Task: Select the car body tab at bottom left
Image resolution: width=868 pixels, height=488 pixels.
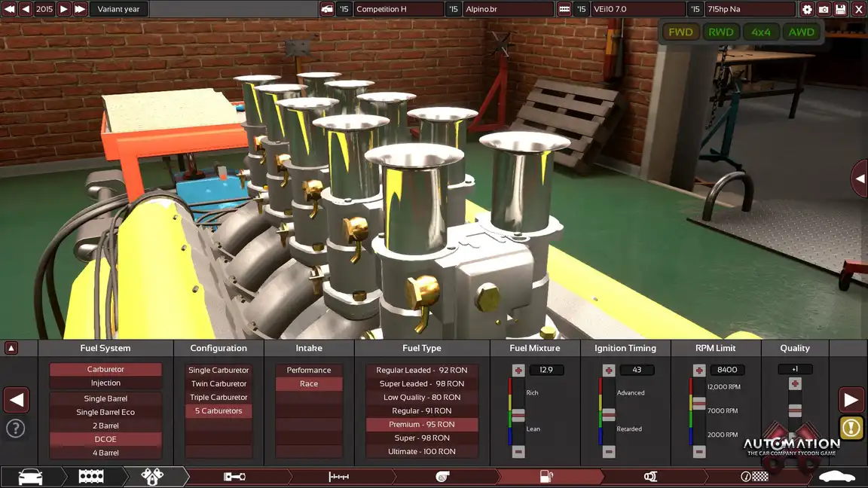Action: coord(30,477)
